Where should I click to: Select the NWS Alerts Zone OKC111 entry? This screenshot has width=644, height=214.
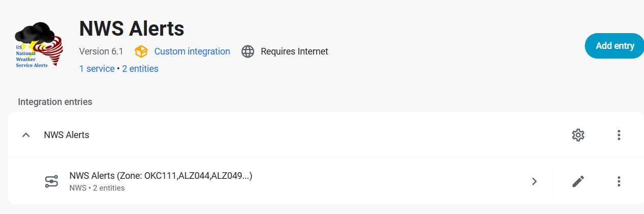(161, 176)
